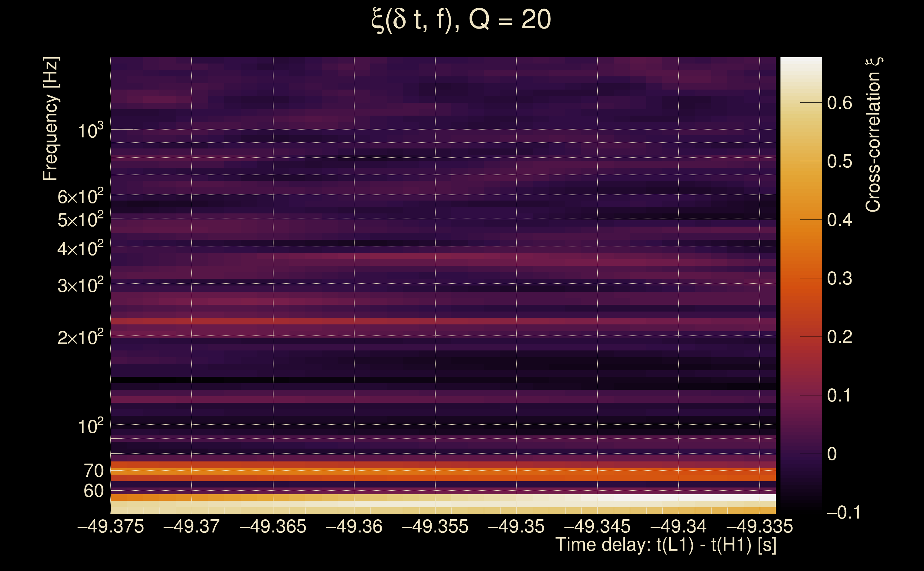The image size is (924, 571).
Task: Click the –49.36 x-axis tick label
Action: (x=354, y=526)
